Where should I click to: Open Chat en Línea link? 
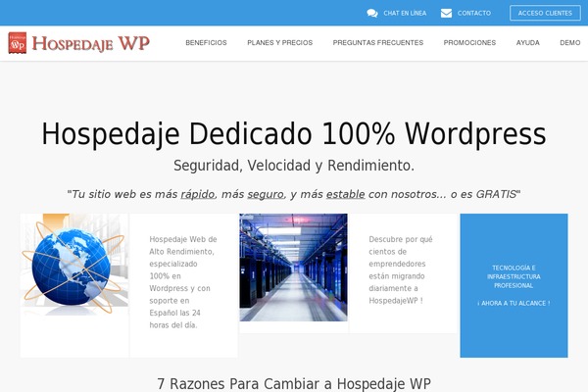[x=405, y=13]
